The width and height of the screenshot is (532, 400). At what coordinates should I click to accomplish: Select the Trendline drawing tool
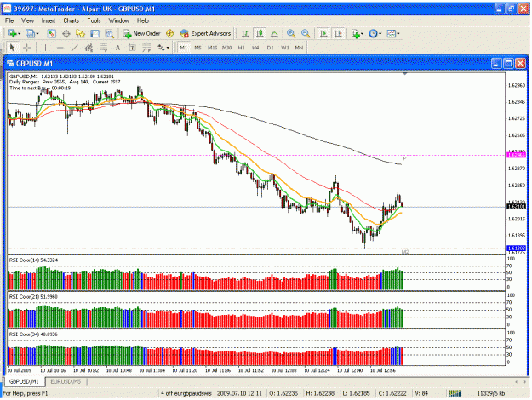(75, 48)
